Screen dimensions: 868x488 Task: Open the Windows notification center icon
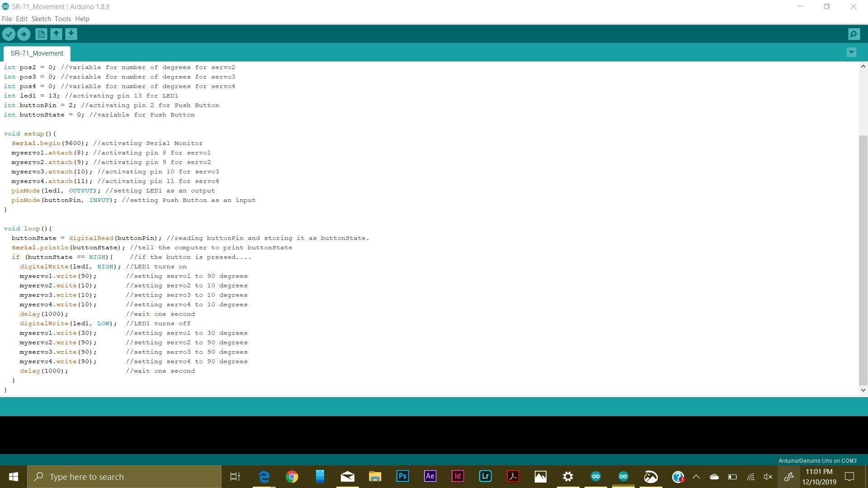pyautogui.click(x=849, y=477)
